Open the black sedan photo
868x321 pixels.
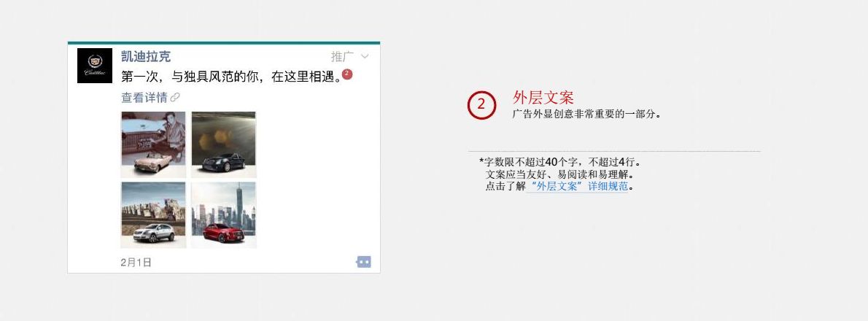[224, 144]
